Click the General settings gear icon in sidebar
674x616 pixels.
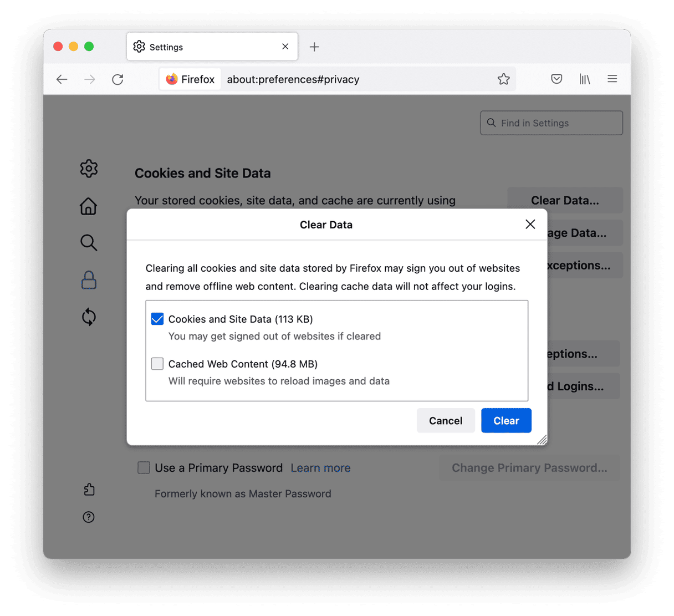[89, 169]
